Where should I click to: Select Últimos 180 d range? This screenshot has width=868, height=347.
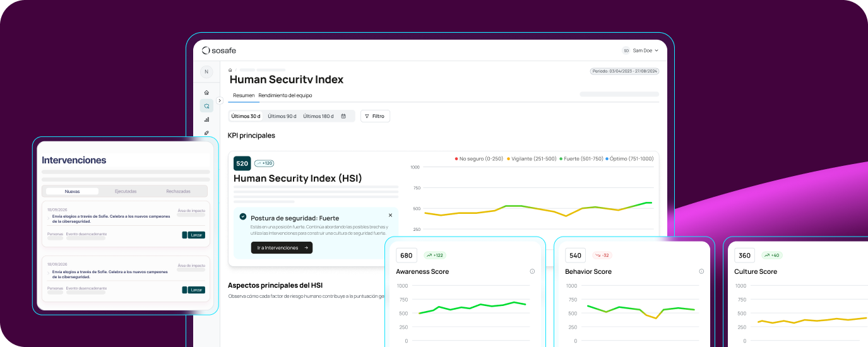pyautogui.click(x=319, y=116)
